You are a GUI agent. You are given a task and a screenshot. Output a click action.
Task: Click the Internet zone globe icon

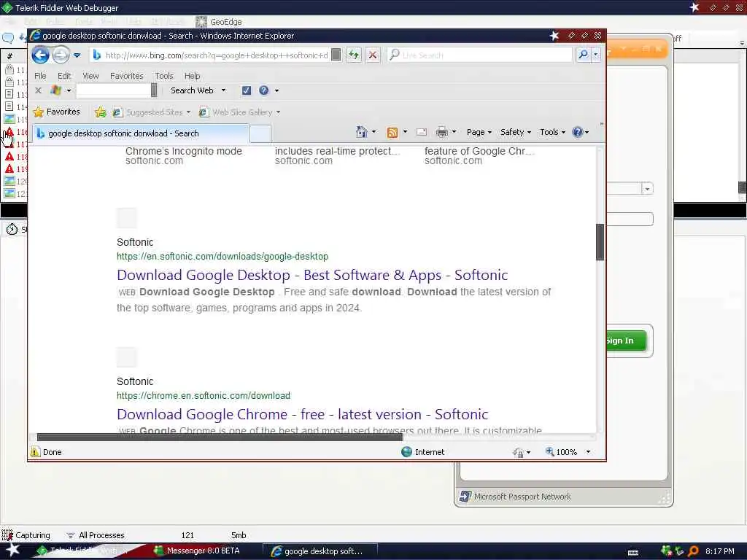coord(406,452)
